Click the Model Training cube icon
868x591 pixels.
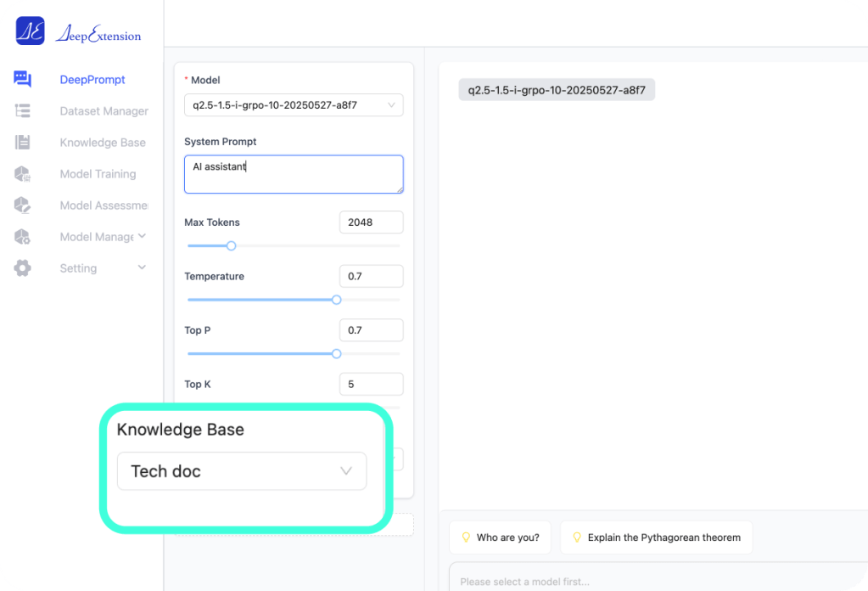point(23,174)
